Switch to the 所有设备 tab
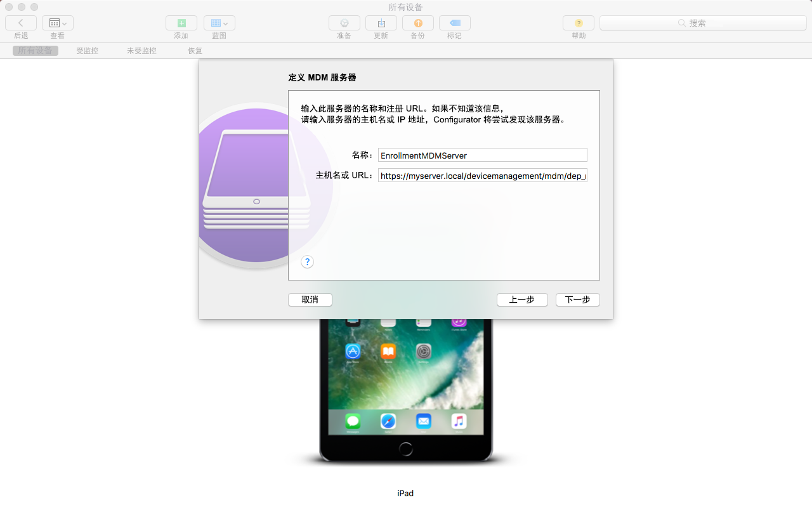Viewport: 812px width, 514px height. point(36,51)
